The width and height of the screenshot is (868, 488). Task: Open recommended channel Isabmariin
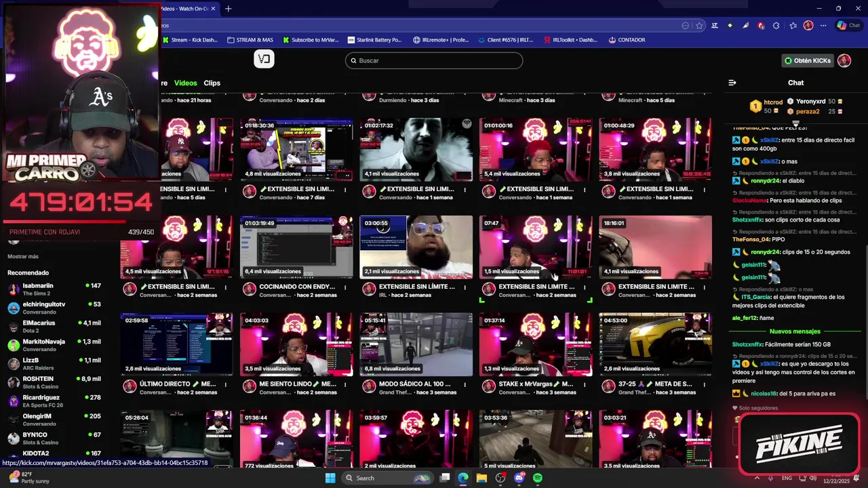click(x=54, y=289)
